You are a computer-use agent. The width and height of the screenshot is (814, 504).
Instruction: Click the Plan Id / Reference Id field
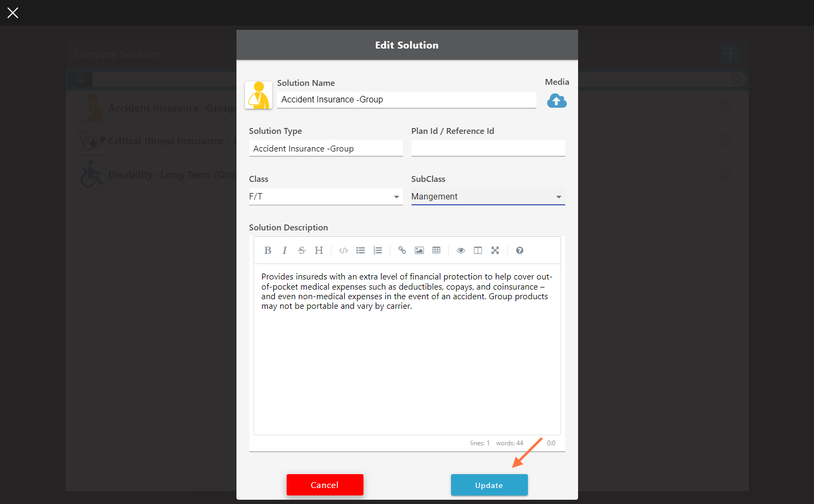[x=488, y=148]
